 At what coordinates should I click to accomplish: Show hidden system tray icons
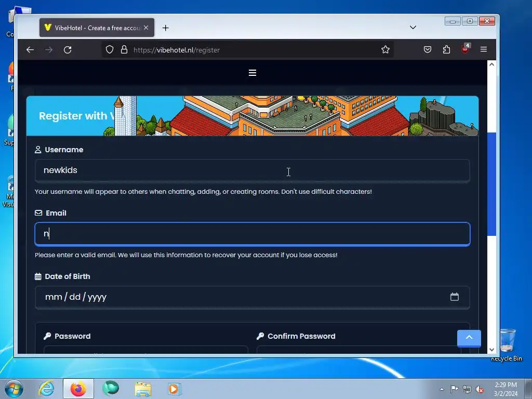pos(442,389)
